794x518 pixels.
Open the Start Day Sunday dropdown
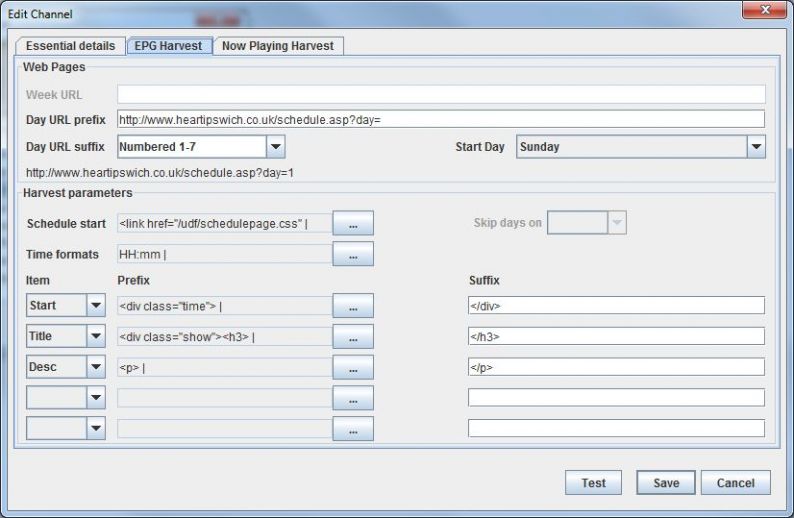755,148
